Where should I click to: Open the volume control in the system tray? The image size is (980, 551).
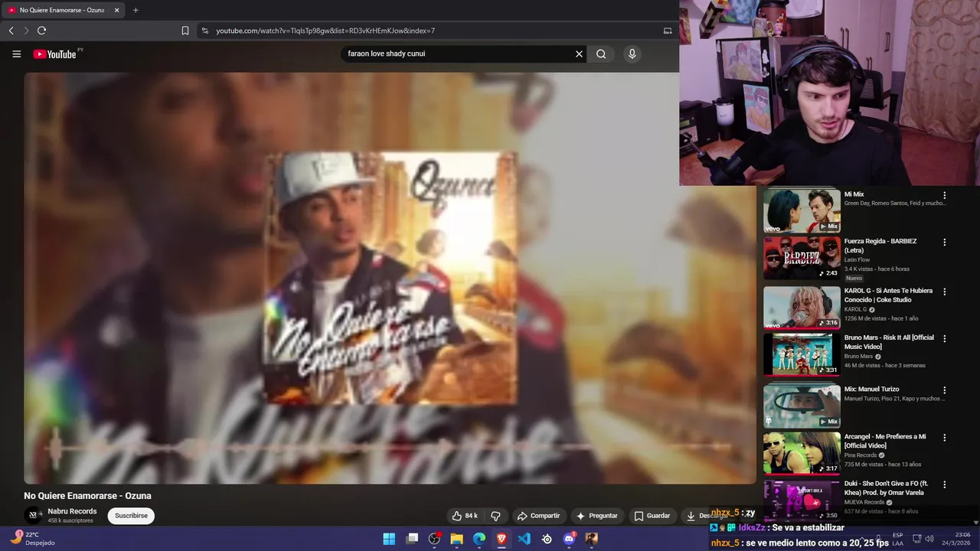[x=930, y=539]
